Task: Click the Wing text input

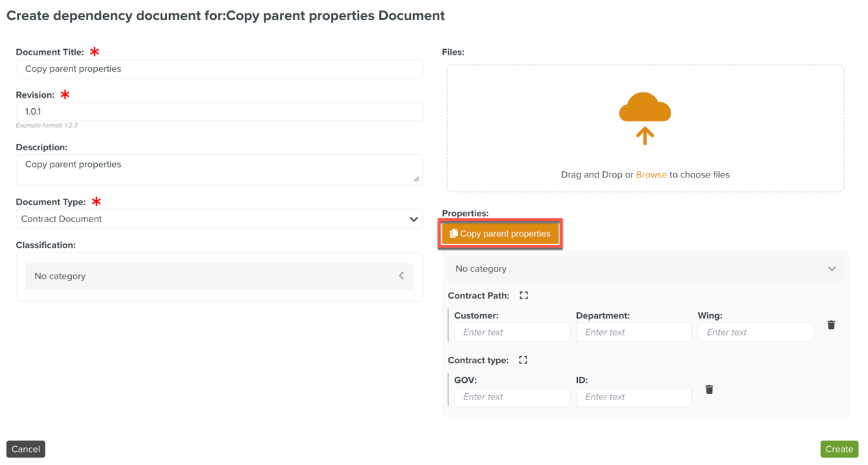Action: pyautogui.click(x=755, y=332)
